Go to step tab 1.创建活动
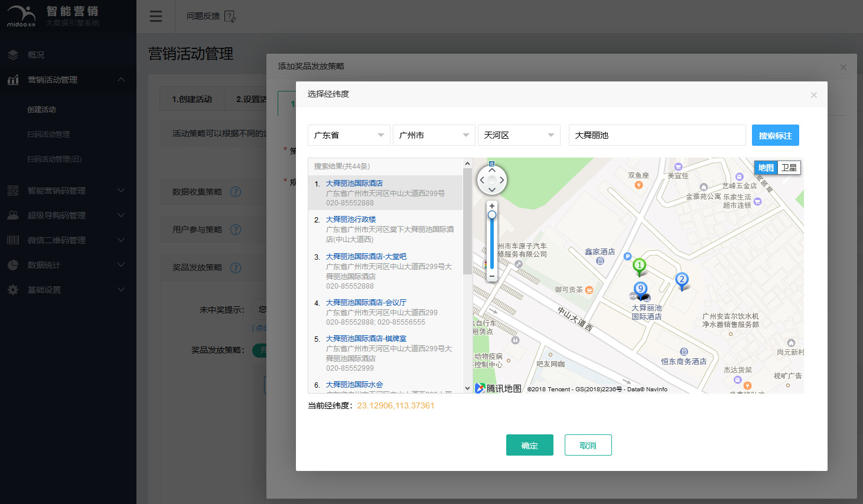Viewport: 863px width, 504px height. (x=192, y=99)
